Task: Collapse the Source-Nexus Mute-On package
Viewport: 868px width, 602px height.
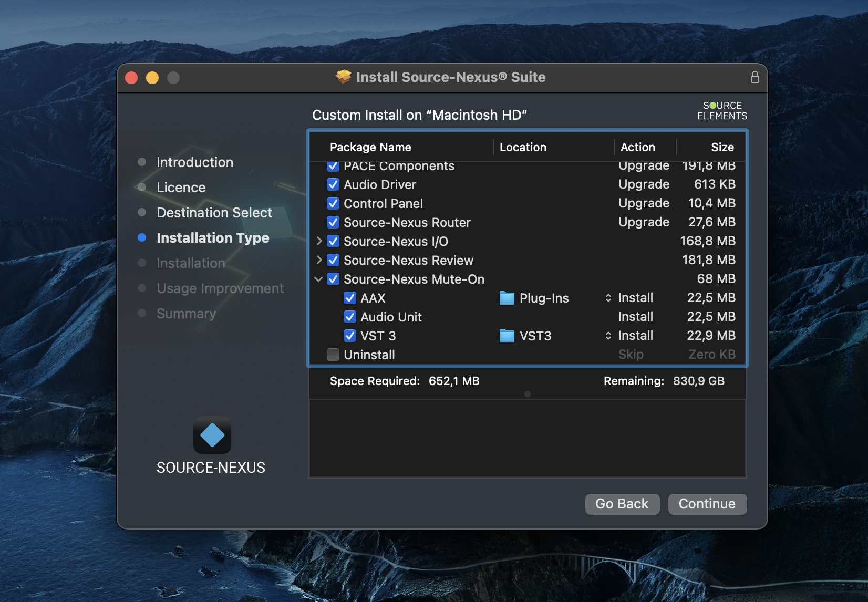Action: point(318,279)
